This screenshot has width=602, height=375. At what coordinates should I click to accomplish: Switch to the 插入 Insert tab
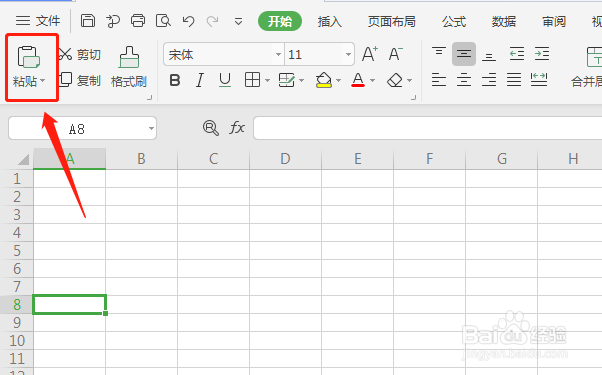(330, 21)
